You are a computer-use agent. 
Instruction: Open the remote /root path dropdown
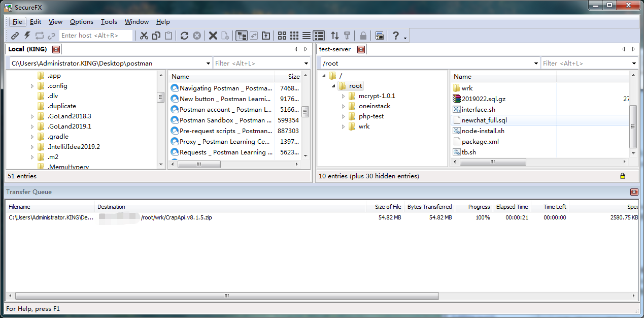[536, 63]
